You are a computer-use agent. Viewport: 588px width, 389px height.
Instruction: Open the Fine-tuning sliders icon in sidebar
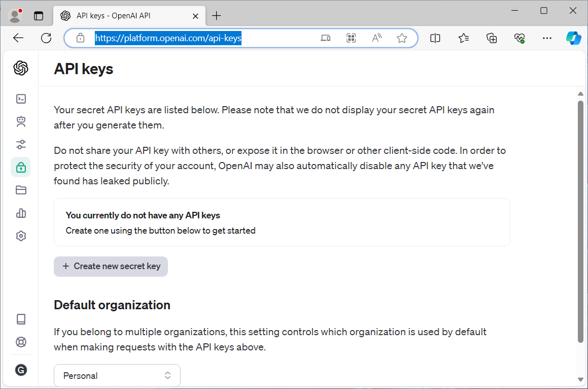(21, 145)
